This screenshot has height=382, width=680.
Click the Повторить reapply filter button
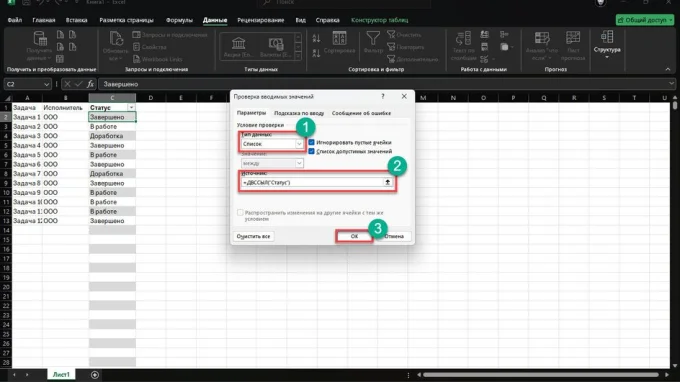(405, 47)
